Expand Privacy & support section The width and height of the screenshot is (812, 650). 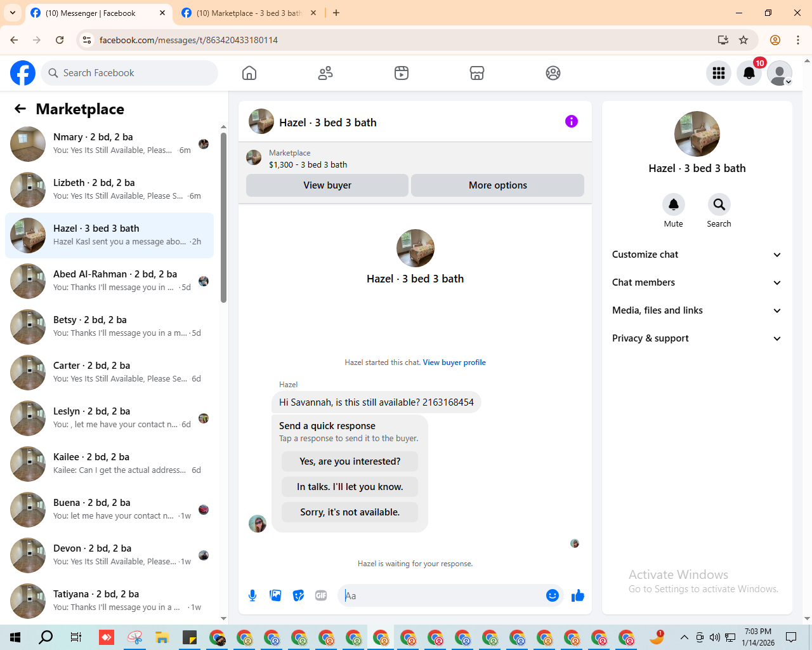pyautogui.click(x=697, y=338)
